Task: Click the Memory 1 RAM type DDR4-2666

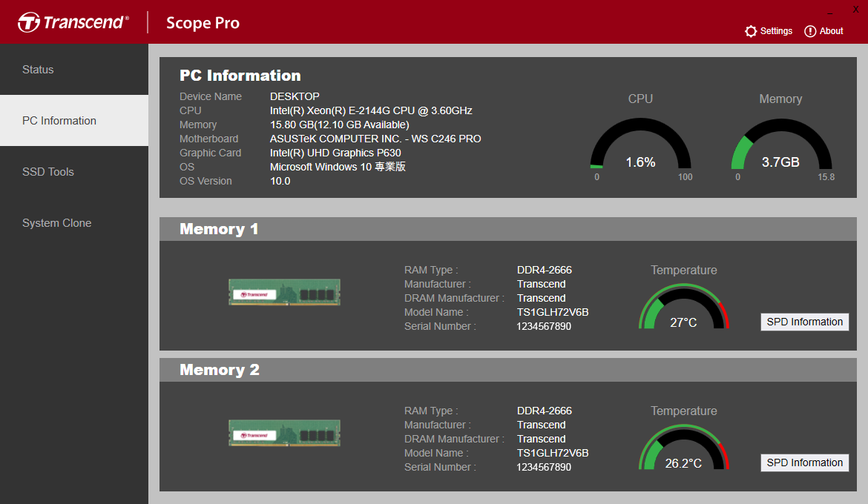Action: [544, 270]
